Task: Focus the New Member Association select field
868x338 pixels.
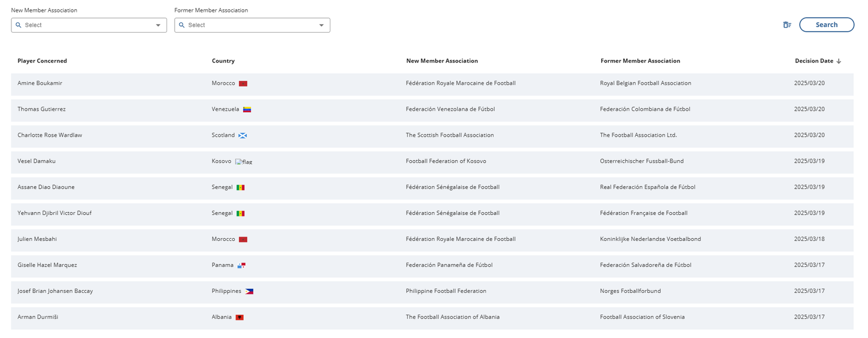Action: pos(89,25)
